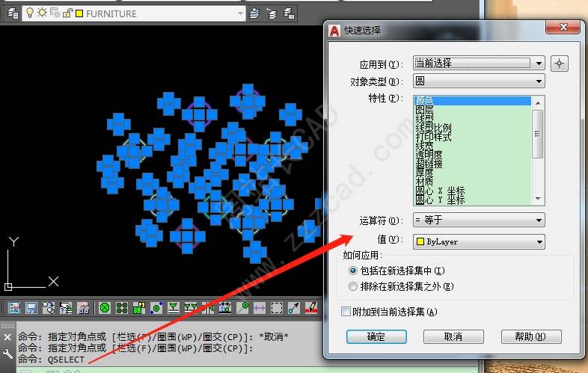This screenshot has width=588, height=373.
Task: Select 线型比例 in the properties list
Action: pos(434,127)
